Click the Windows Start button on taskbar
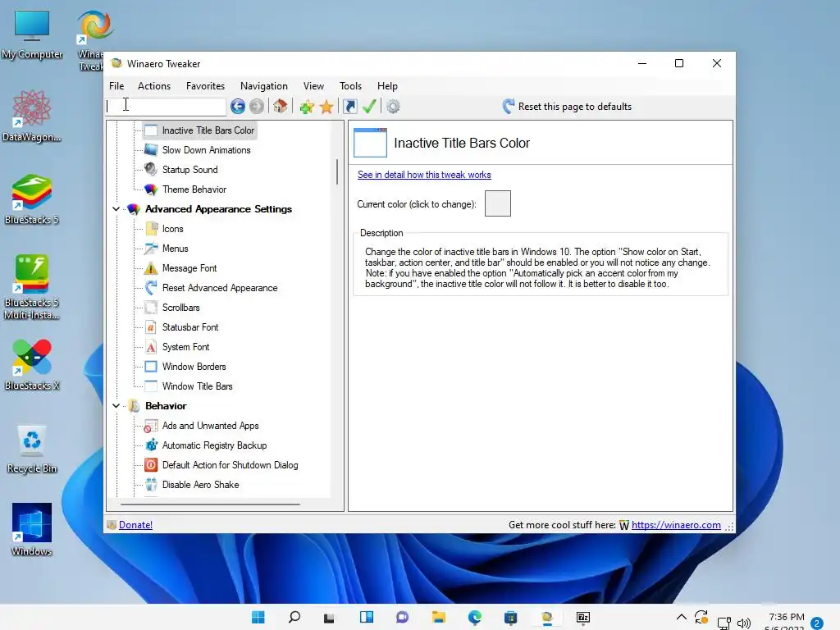This screenshot has width=840, height=630. pos(258,617)
